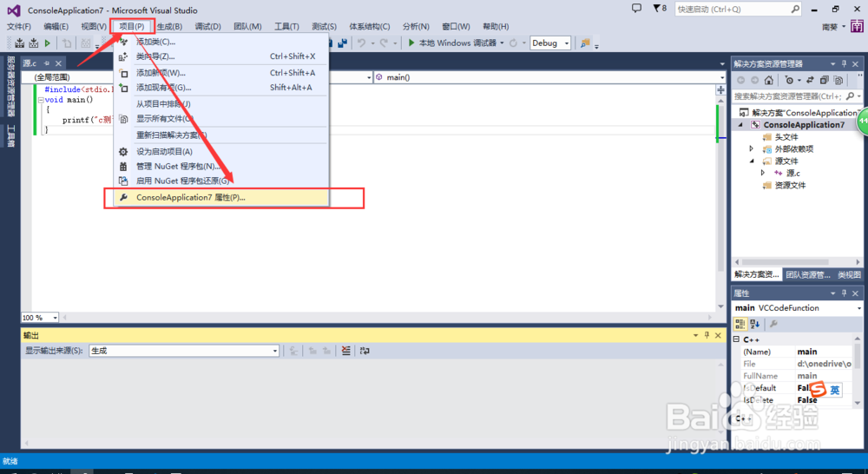
Task: Click the editor split window handle icon
Action: [x=720, y=89]
